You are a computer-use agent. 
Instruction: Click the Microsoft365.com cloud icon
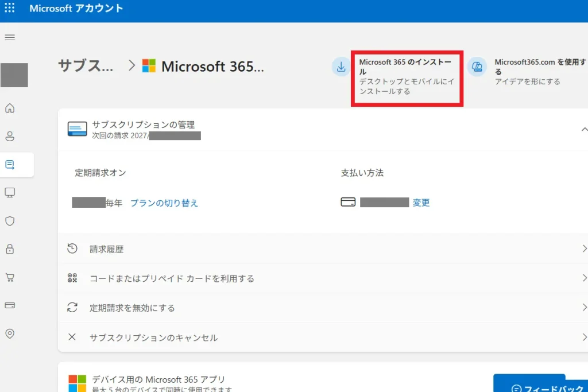point(477,67)
